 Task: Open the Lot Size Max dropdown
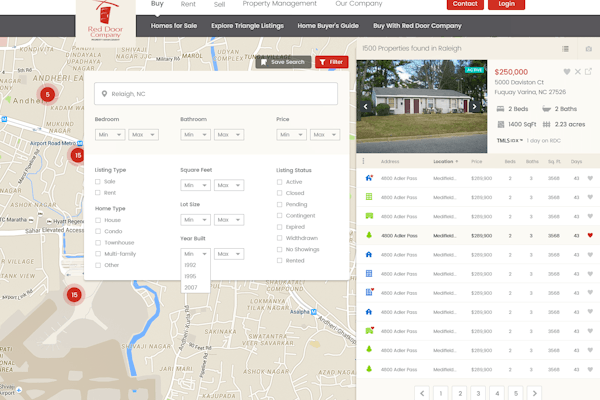pos(229,220)
